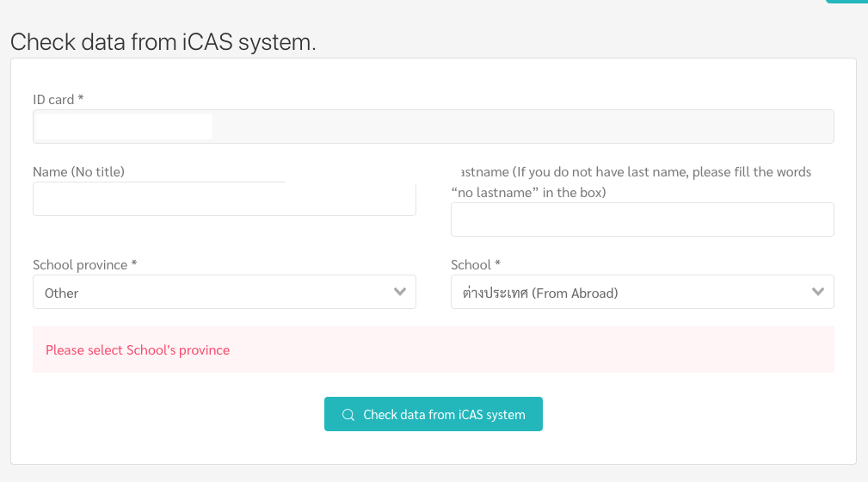Click the Please select School's province alert
Viewport: 868px width, 482px height.
point(434,349)
